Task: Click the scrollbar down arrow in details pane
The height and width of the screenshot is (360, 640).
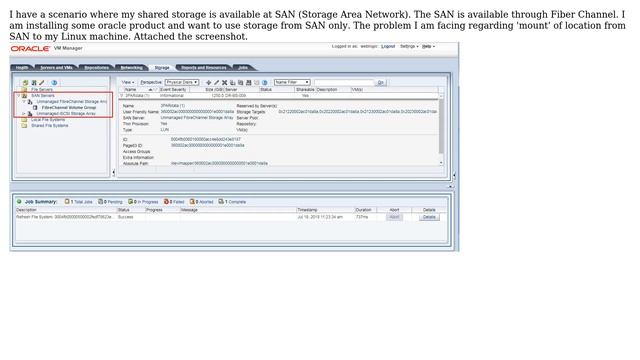Action: pyautogui.click(x=441, y=163)
